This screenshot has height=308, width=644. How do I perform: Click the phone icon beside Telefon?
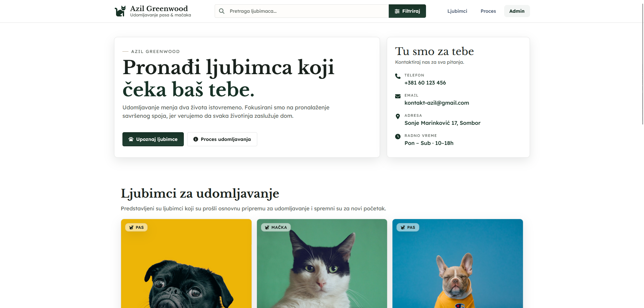pos(398,76)
